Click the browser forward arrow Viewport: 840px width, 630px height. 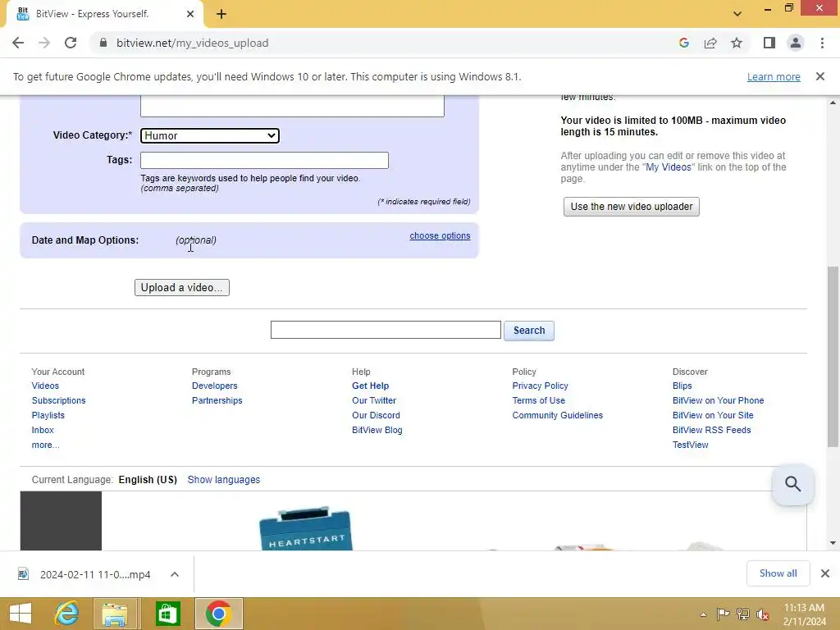coord(44,43)
